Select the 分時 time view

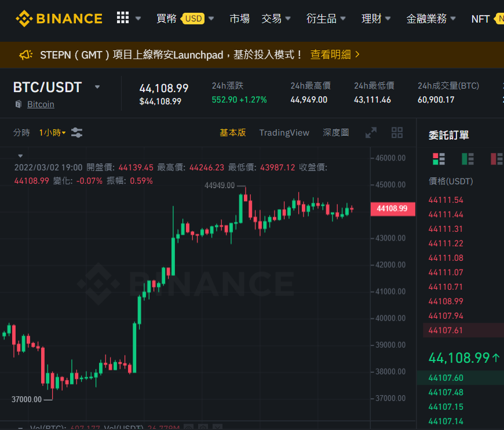click(x=21, y=133)
